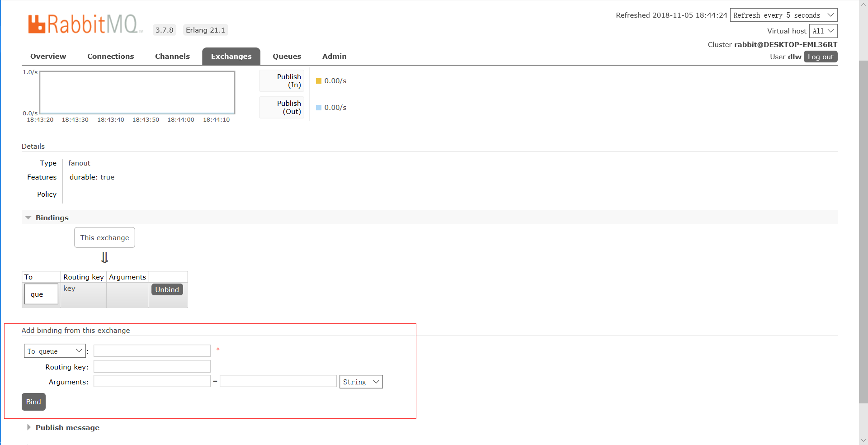Image resolution: width=868 pixels, height=445 pixels.
Task: Click the Routing key column header
Action: 84,277
